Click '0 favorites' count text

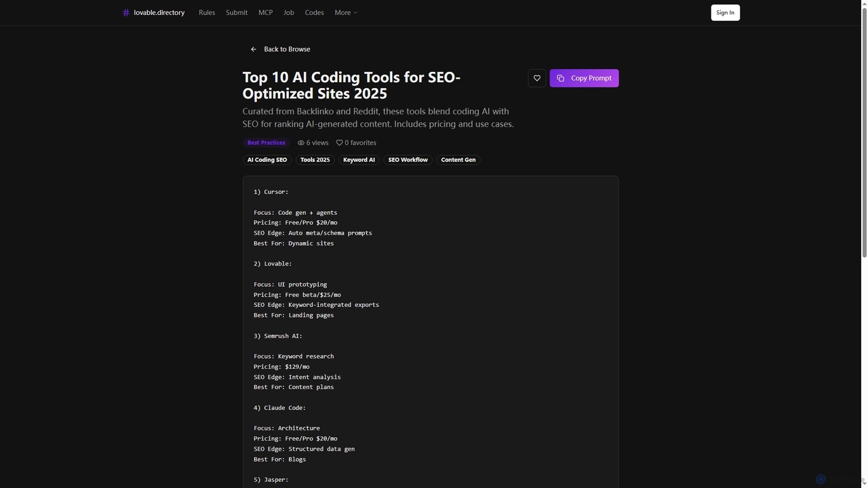[361, 143]
